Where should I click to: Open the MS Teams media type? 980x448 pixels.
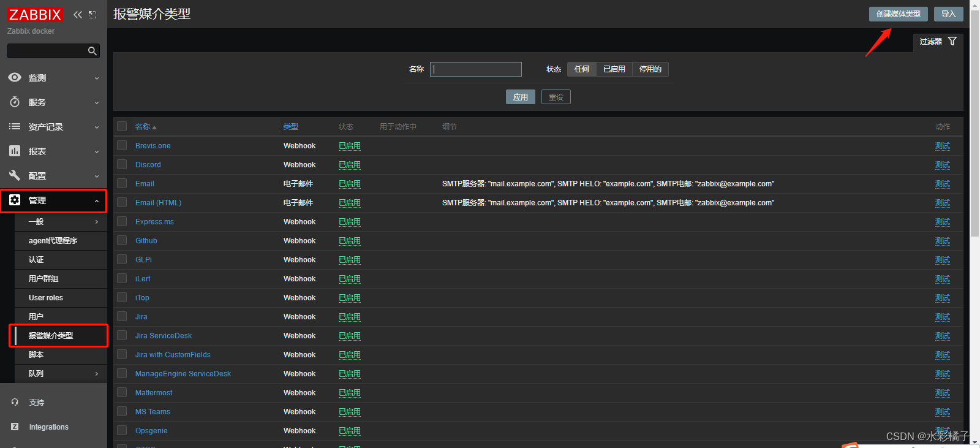[153, 412]
